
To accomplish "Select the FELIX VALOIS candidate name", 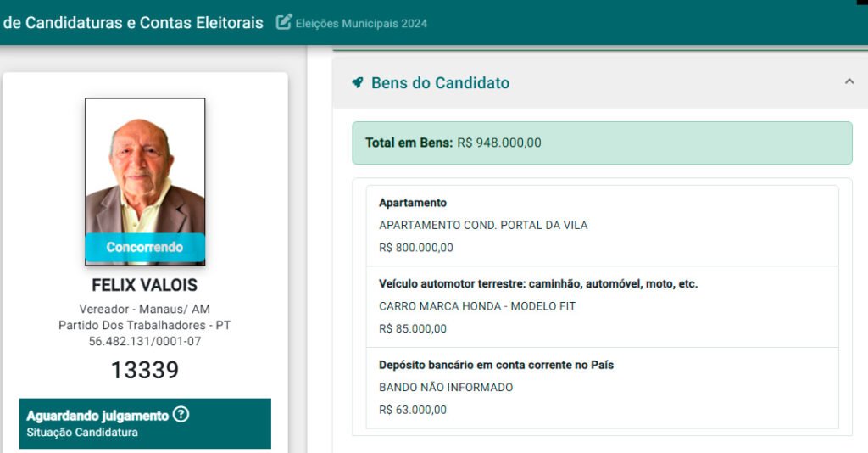I will point(145,285).
